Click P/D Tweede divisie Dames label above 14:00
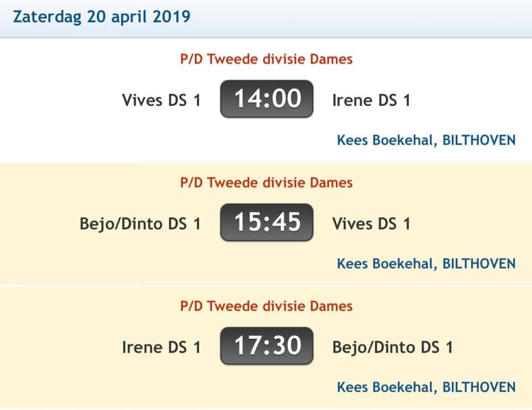This screenshot has height=410, width=532. pyautogui.click(x=266, y=59)
